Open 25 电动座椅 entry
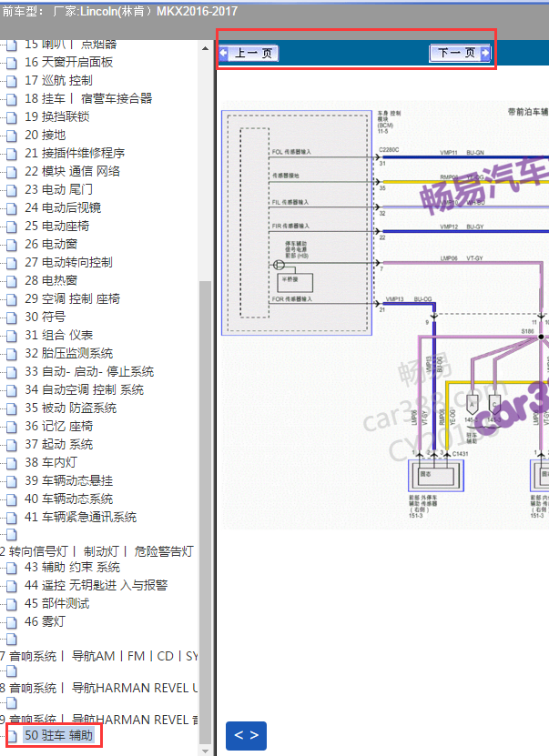Screen dimensions: 549x756 (x=57, y=227)
